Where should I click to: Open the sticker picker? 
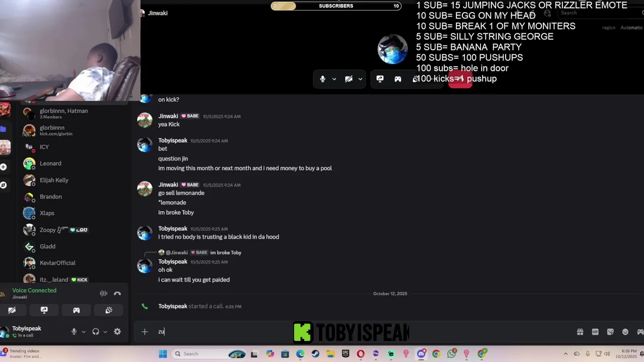pos(610,332)
